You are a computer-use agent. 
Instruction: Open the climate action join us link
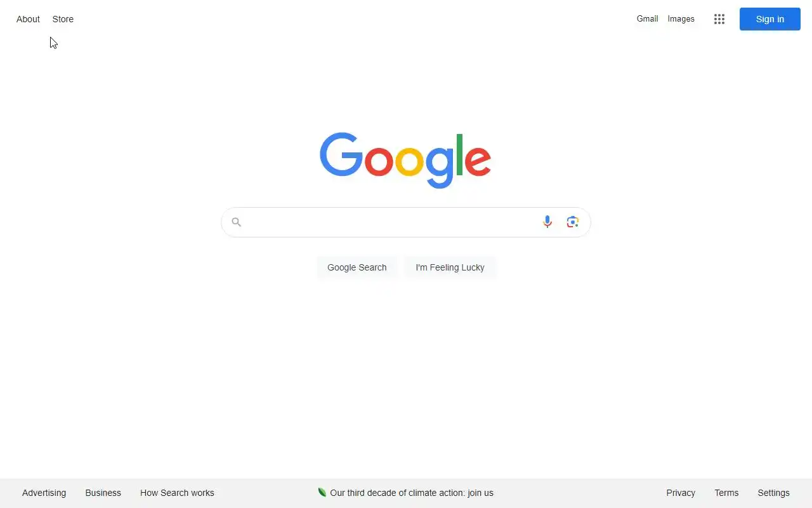pos(412,493)
